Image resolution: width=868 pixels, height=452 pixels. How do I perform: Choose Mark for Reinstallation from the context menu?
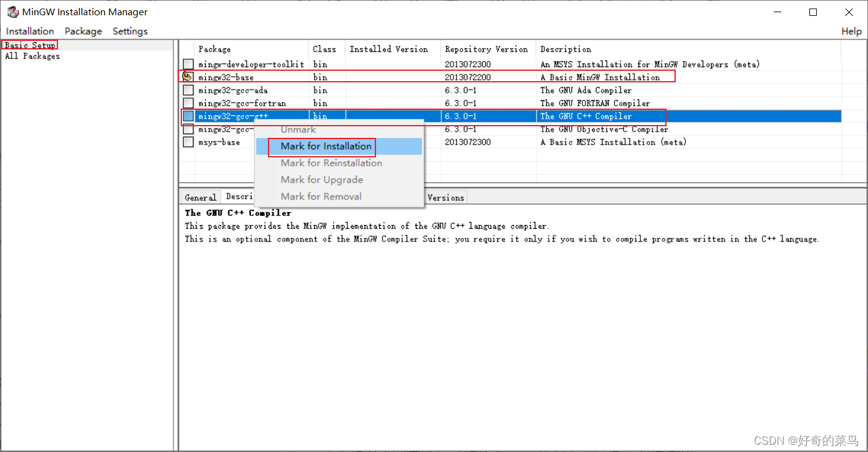click(330, 163)
